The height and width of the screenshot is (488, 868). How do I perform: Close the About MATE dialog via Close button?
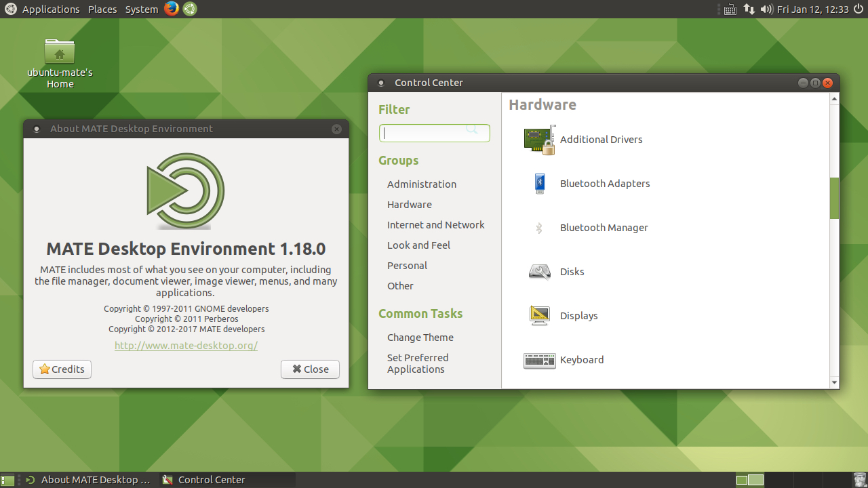[x=310, y=369]
